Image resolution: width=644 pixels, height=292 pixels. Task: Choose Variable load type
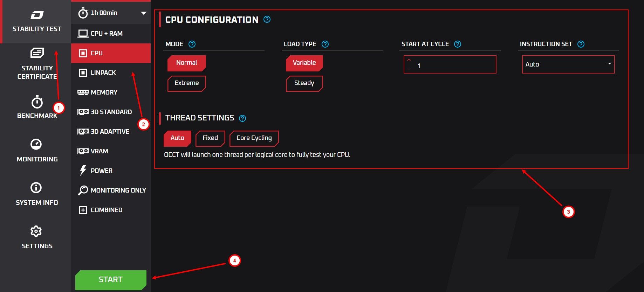pyautogui.click(x=304, y=63)
